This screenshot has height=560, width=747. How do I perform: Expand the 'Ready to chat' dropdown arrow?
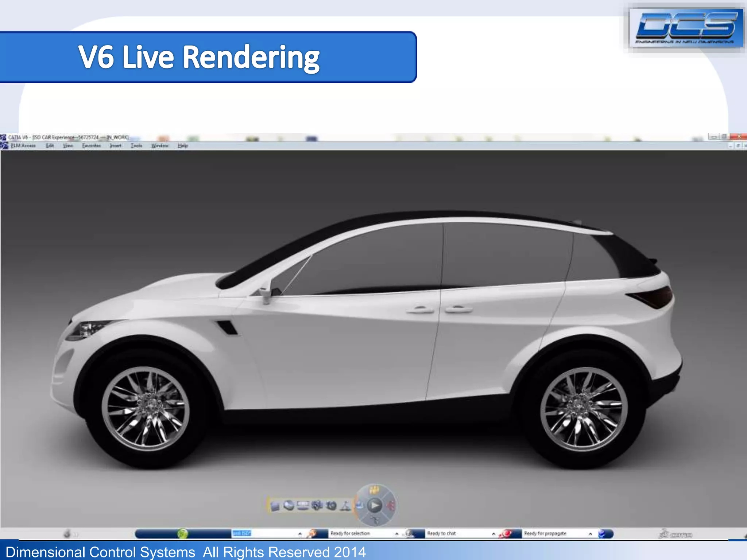click(x=494, y=534)
